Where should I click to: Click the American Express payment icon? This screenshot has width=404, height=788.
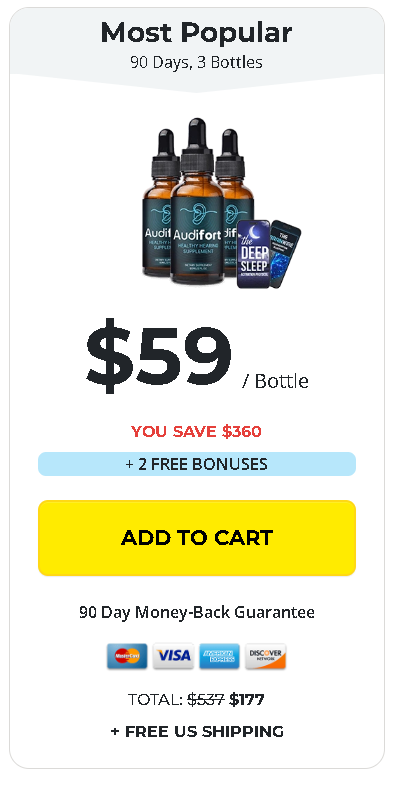click(220, 656)
